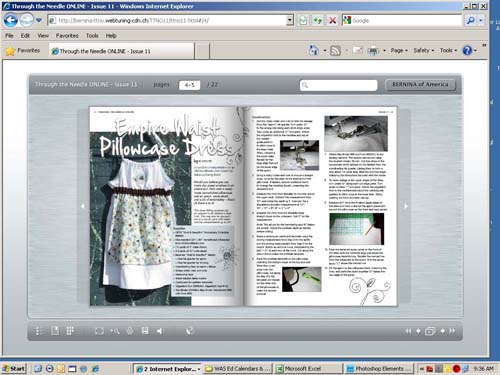500x375 pixels.
Task: Open the Favorites star button
Action: tap(23, 51)
